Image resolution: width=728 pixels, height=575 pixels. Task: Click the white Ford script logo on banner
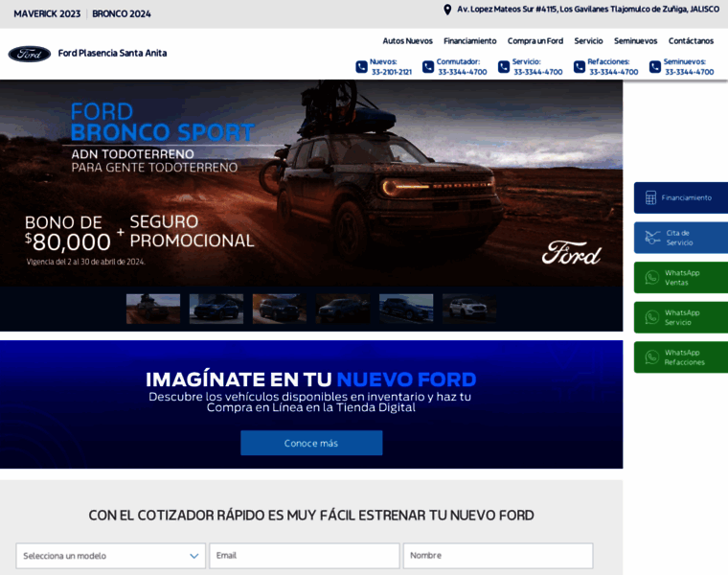pyautogui.click(x=572, y=253)
